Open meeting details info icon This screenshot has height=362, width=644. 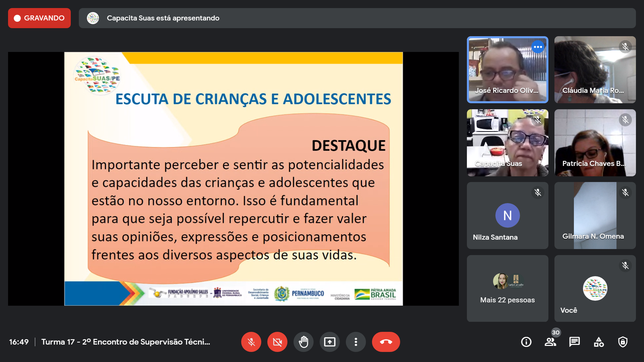526,342
